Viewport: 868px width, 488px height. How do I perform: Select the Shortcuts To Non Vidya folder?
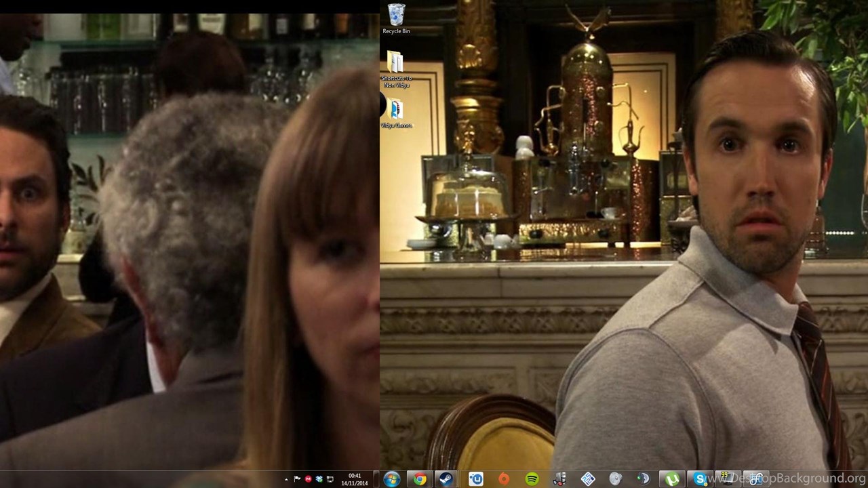click(x=395, y=62)
